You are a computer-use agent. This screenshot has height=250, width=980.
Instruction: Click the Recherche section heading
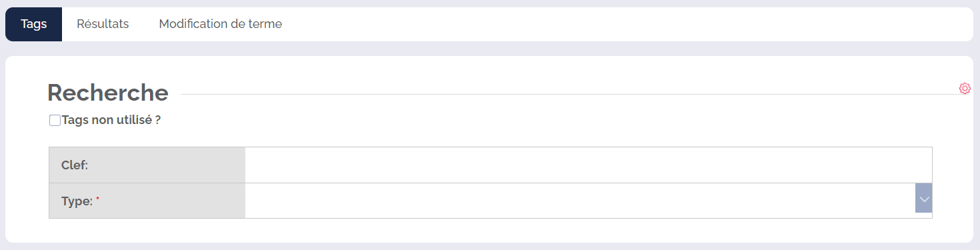click(x=108, y=93)
